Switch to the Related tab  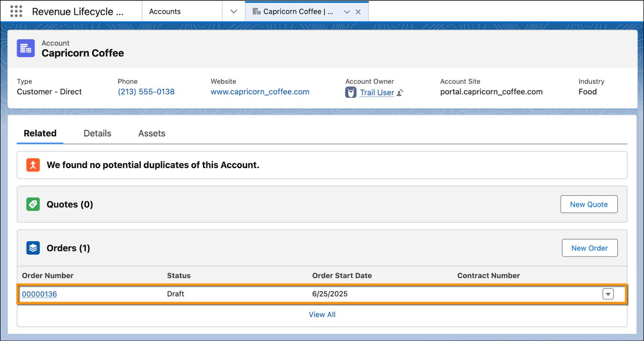coord(40,134)
